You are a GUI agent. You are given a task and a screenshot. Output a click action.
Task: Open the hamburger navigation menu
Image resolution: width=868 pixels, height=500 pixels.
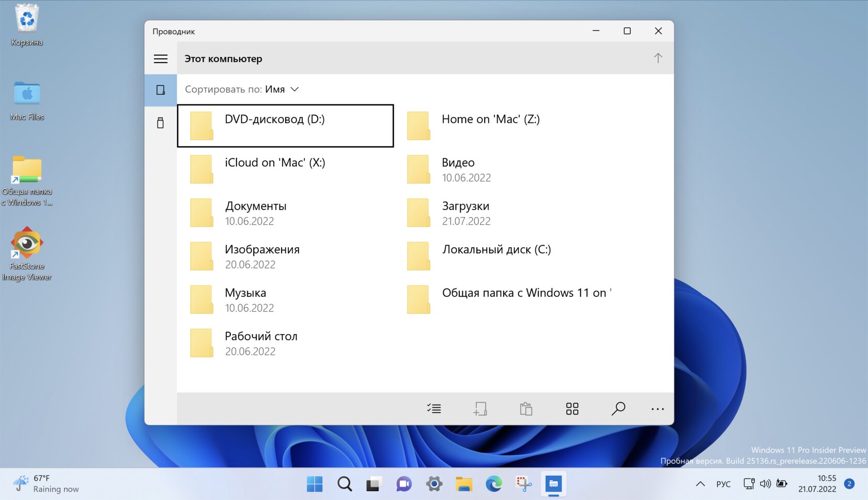(x=161, y=59)
